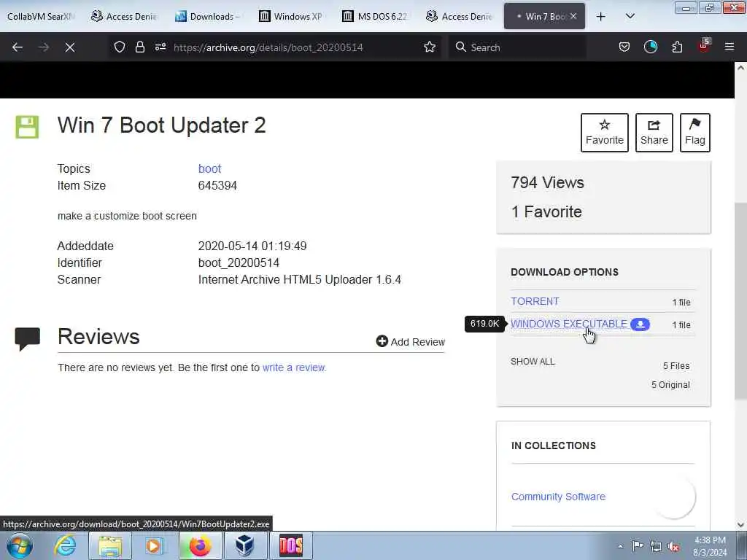Download the TORRENT file
The image size is (747, 560).
[x=535, y=301]
